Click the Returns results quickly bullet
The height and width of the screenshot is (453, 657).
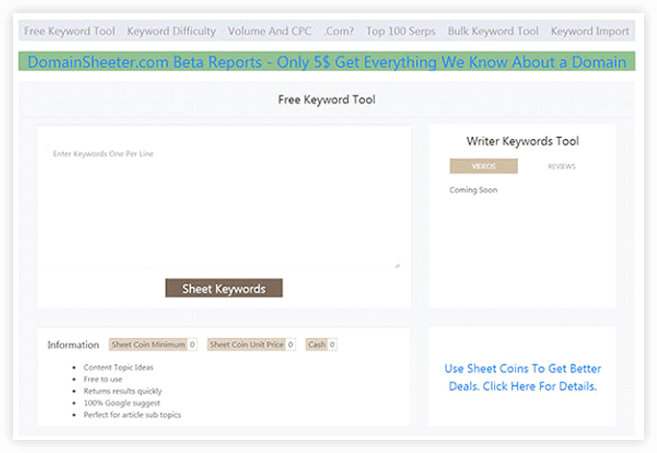tap(123, 391)
